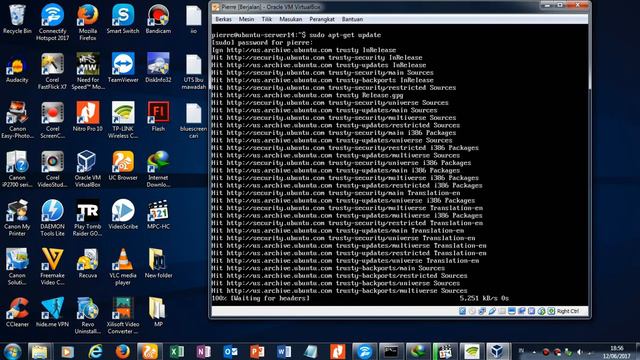Open the Xilisoft Video Converter desktop icon

click(x=123, y=316)
